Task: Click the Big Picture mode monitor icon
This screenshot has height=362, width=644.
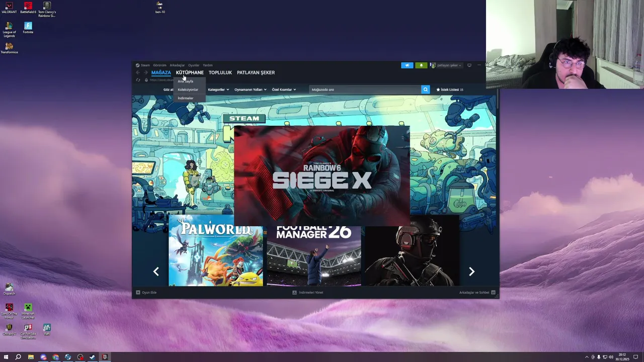Action: coord(469,65)
